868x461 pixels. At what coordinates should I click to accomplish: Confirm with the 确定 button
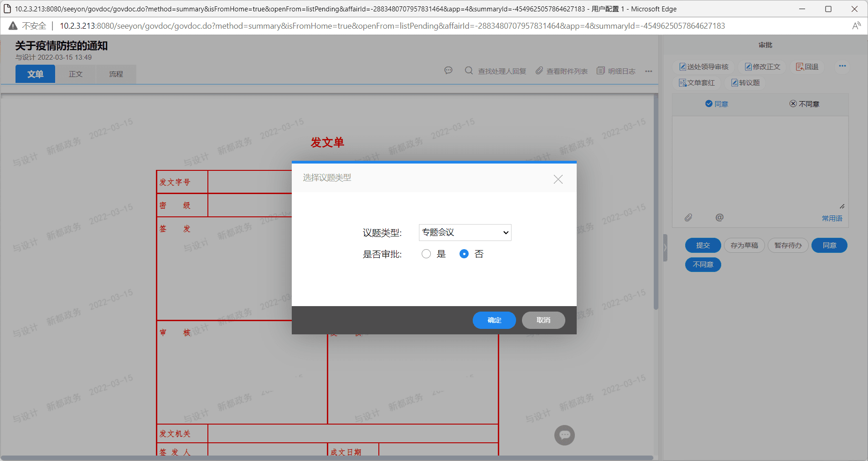point(494,320)
